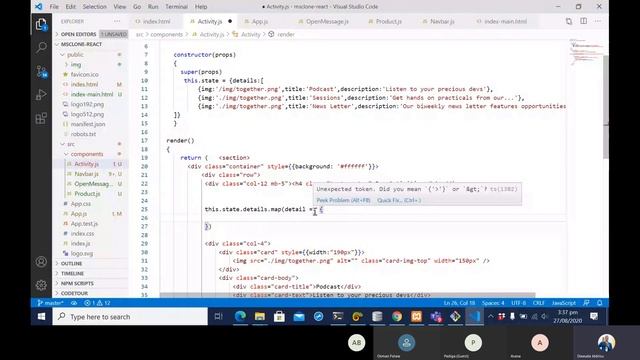
Task: Open Manage gear icon in activity bar
Action: (41, 285)
